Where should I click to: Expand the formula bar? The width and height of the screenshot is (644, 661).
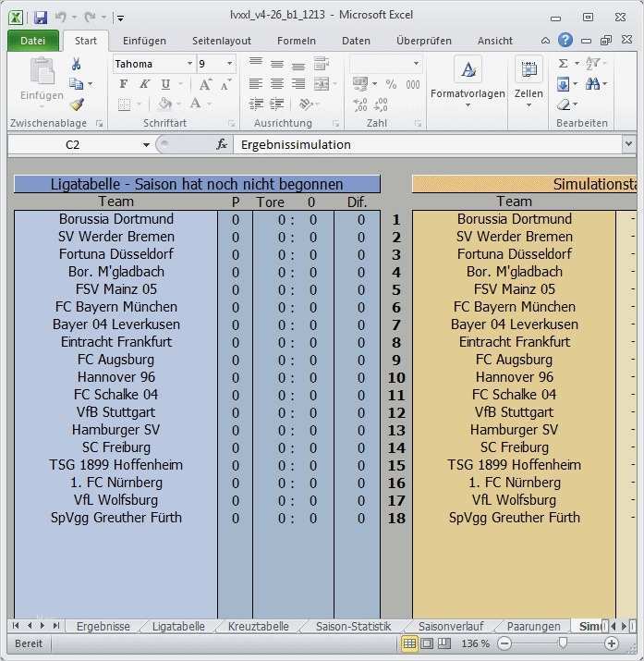[x=628, y=144]
